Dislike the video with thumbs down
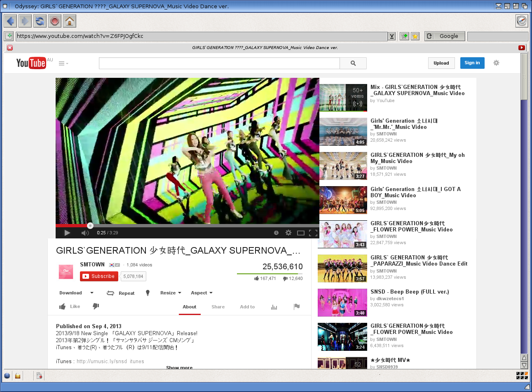The width and height of the screenshot is (532, 392). click(96, 306)
